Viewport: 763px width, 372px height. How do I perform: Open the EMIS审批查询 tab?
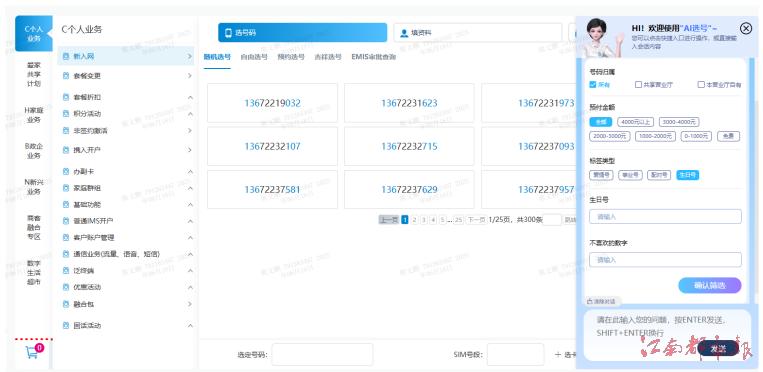click(x=374, y=57)
